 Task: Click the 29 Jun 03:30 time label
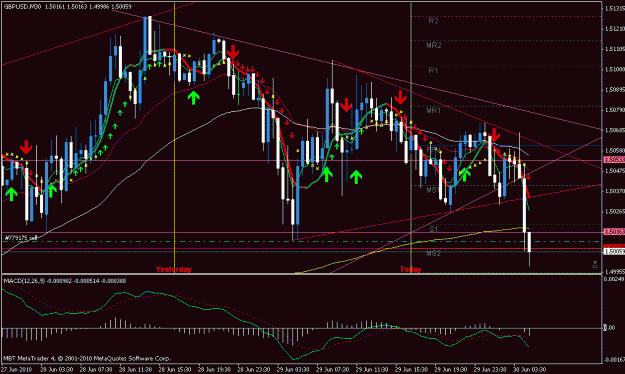293,370
